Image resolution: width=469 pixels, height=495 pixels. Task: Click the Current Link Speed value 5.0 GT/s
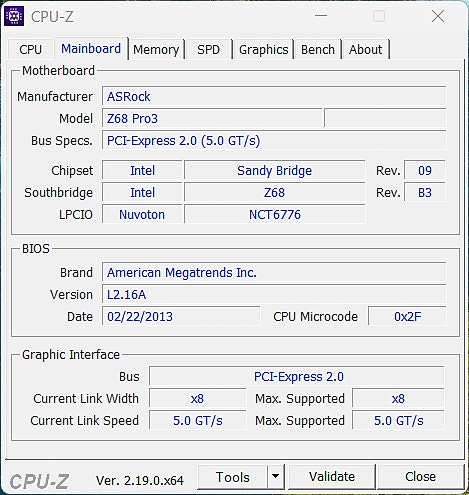click(198, 420)
